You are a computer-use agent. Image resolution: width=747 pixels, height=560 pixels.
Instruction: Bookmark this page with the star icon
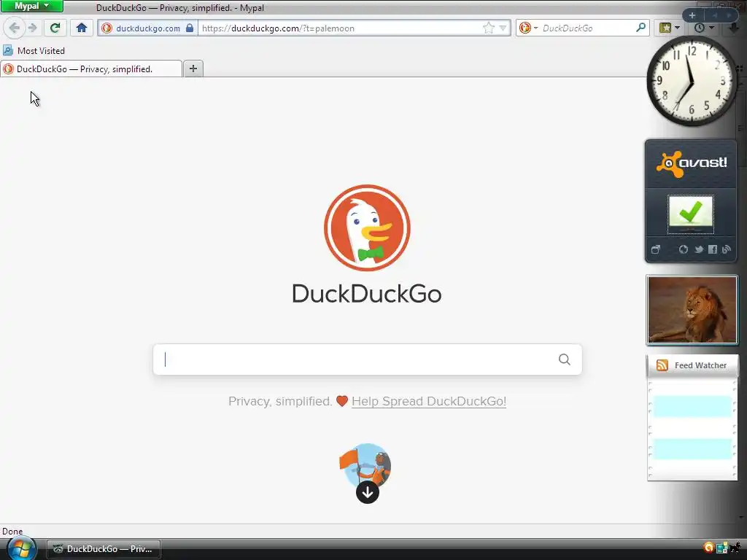point(488,28)
